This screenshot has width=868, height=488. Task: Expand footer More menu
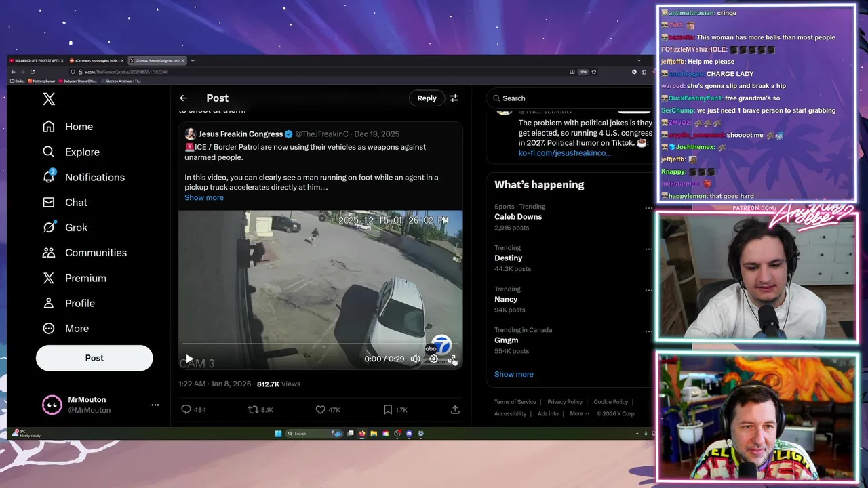(x=578, y=413)
